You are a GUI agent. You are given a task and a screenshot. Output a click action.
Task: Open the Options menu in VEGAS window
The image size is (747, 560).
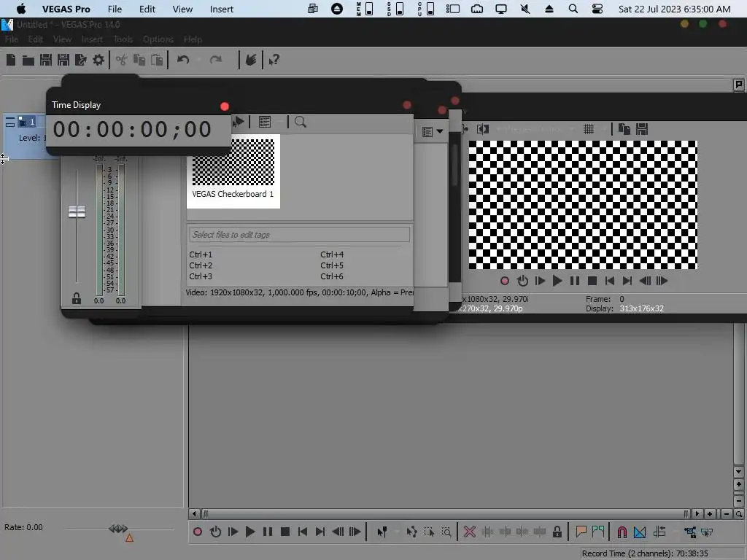coord(158,39)
